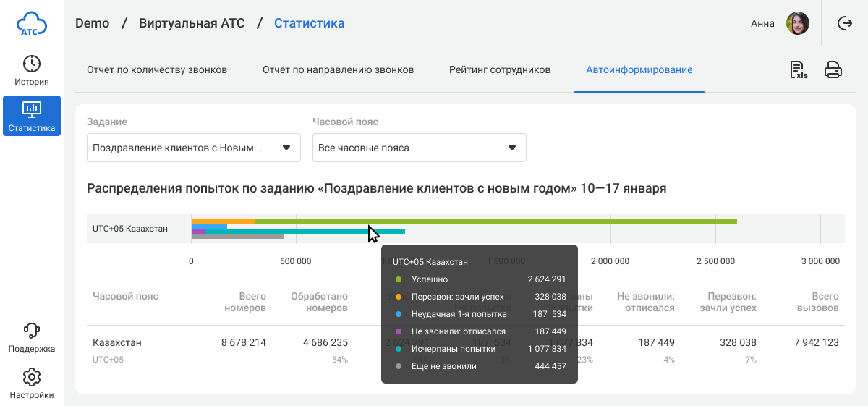
Task: Click the printer icon
Action: click(x=833, y=70)
